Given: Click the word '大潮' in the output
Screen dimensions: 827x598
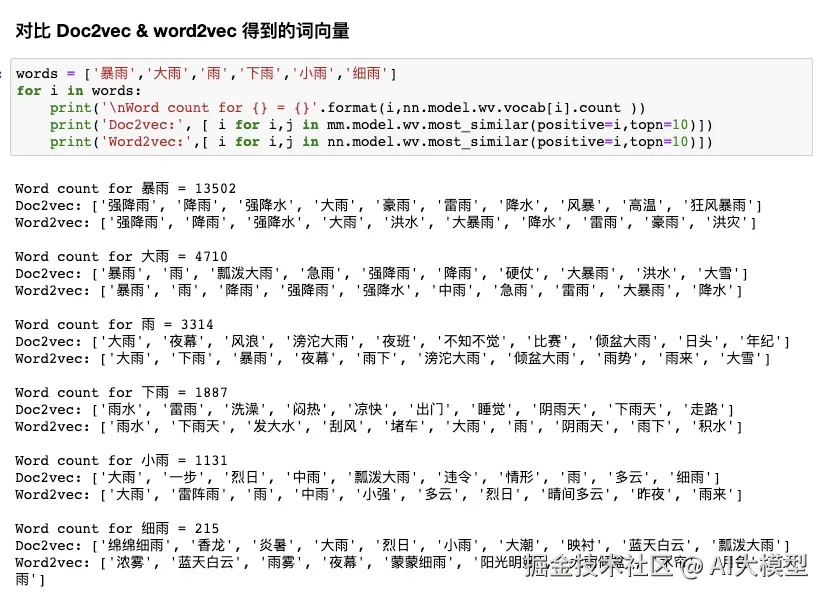Looking at the screenshot, I should pyautogui.click(x=520, y=545).
